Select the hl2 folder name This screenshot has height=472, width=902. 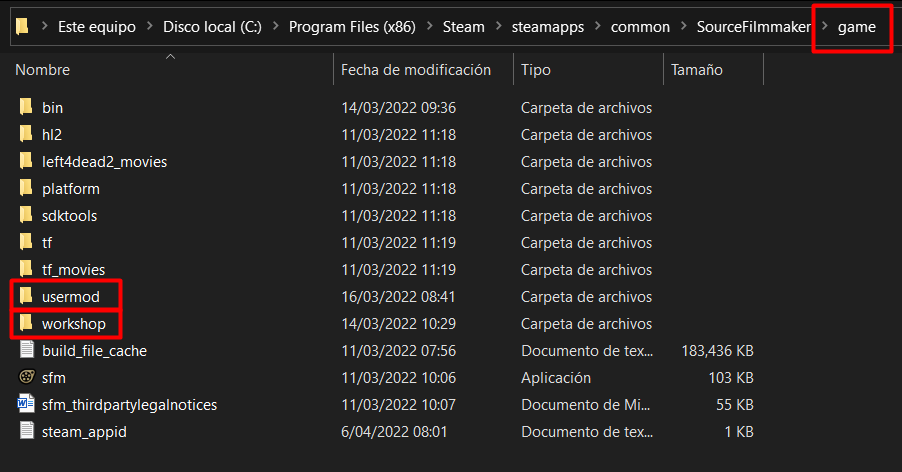[x=53, y=135]
